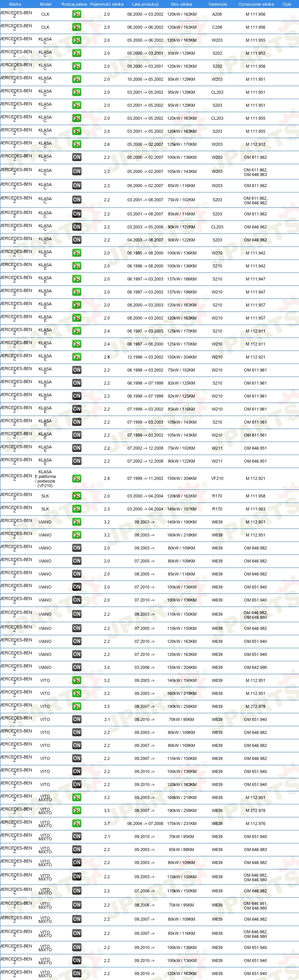The image size is (299, 980).
Task: Select the VF210 body cell
Action: click(217, 478)
